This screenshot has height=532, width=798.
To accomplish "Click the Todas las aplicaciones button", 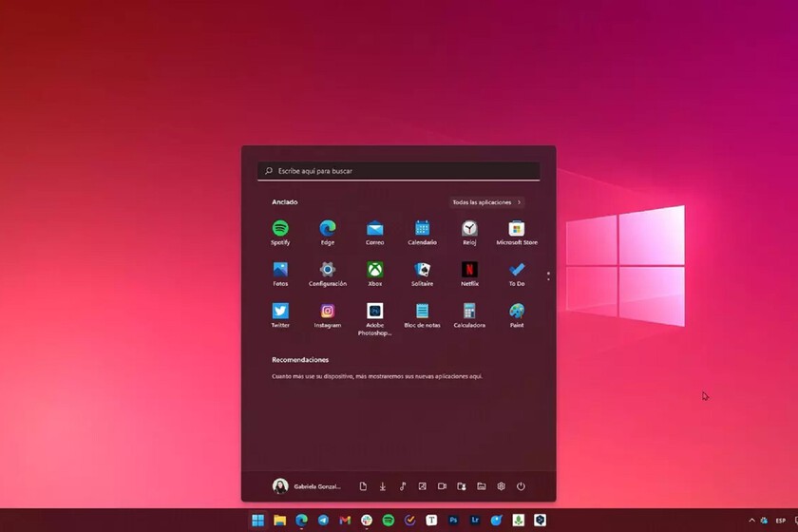I will coord(486,202).
